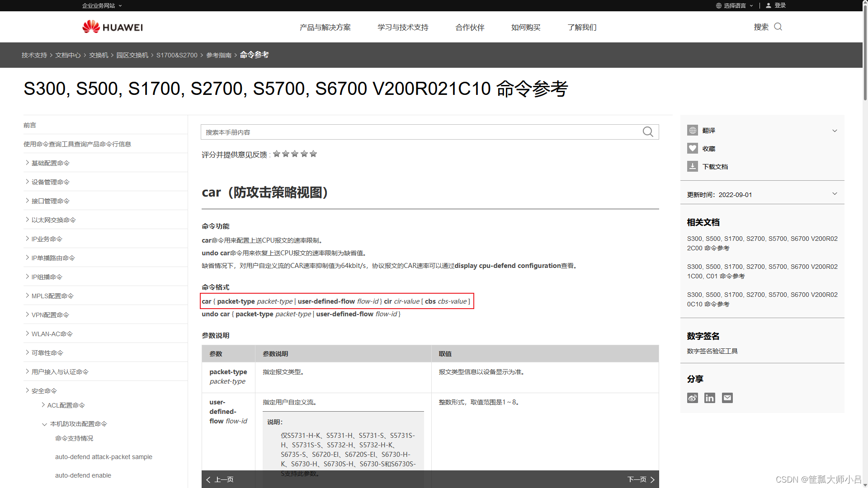Image resolution: width=868 pixels, height=488 pixels.
Task: Go to 交换机 breadcrumb
Action: (99, 55)
